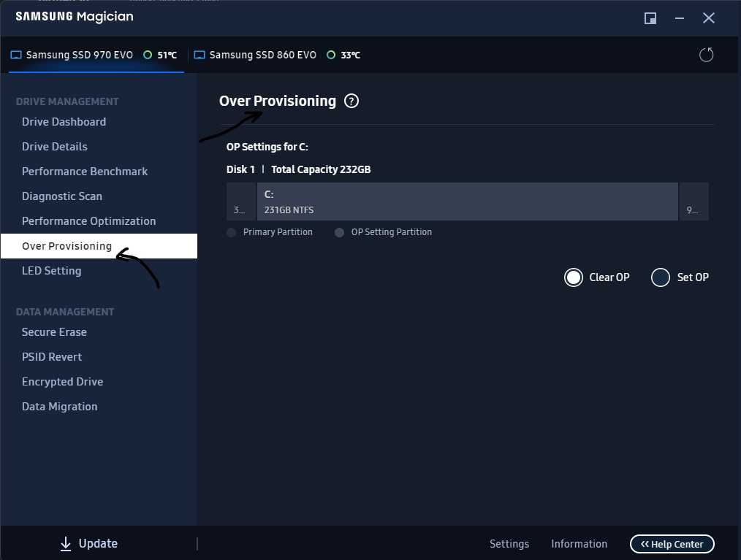Click the compact mode window icon
Viewport: 741px width, 560px height.
point(650,18)
